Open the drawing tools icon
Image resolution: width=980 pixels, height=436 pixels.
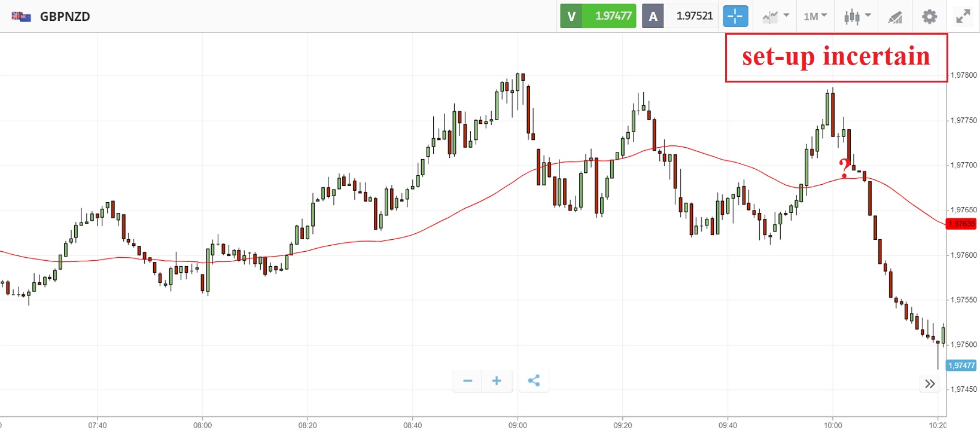click(x=895, y=17)
